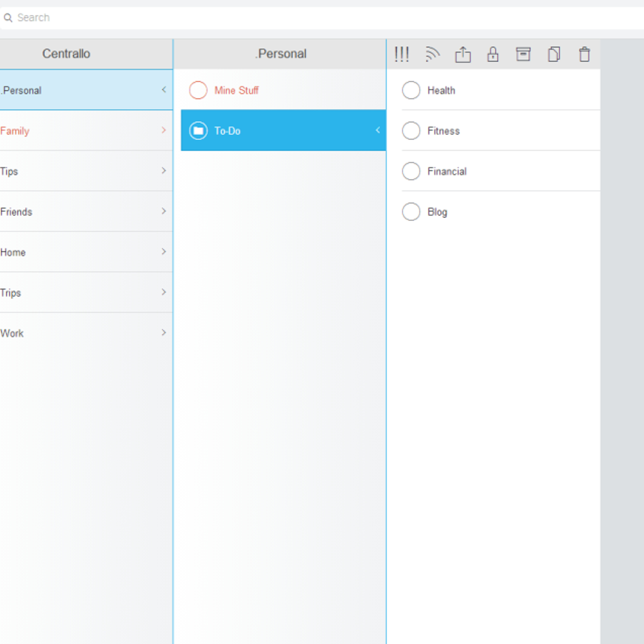The height and width of the screenshot is (644, 644).
Task: Click the priority exclamation marks icon
Action: tap(401, 54)
